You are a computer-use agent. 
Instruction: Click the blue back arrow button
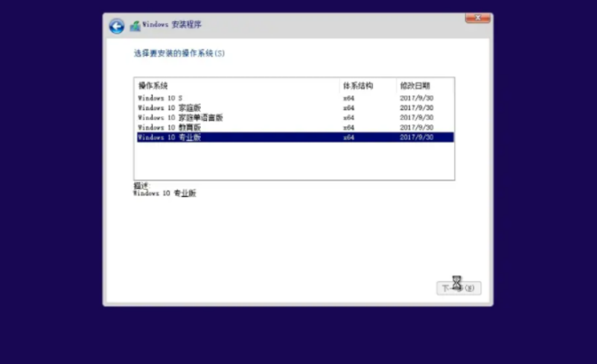[117, 27]
